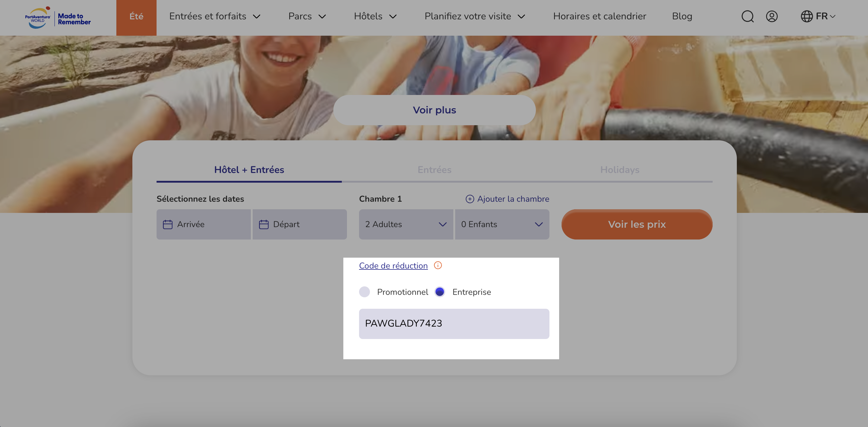Switch to the Hôtel + Entrées tab
The height and width of the screenshot is (427, 868).
(x=249, y=170)
